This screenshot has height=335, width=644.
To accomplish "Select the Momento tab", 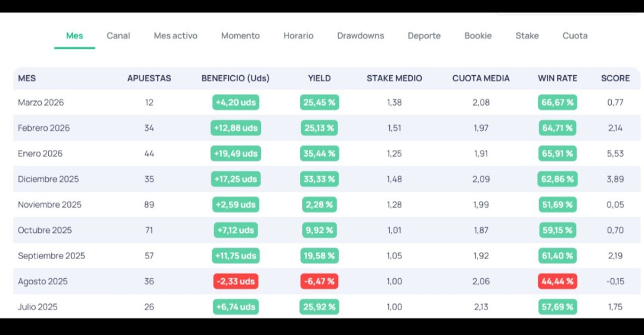I will pyautogui.click(x=240, y=36).
